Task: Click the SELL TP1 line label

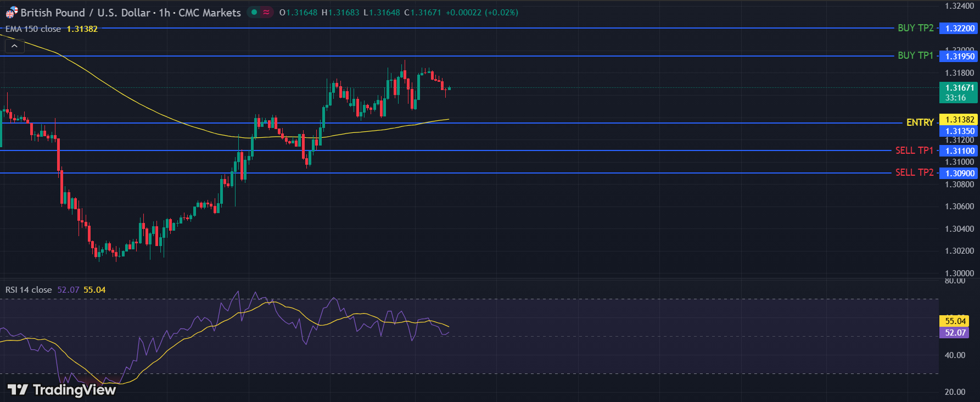Action: [x=914, y=150]
